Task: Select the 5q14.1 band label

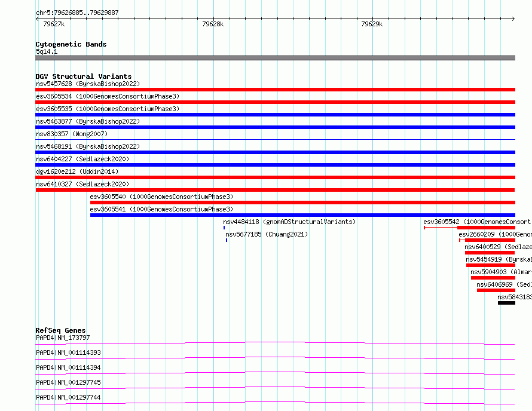Action: coord(47,51)
